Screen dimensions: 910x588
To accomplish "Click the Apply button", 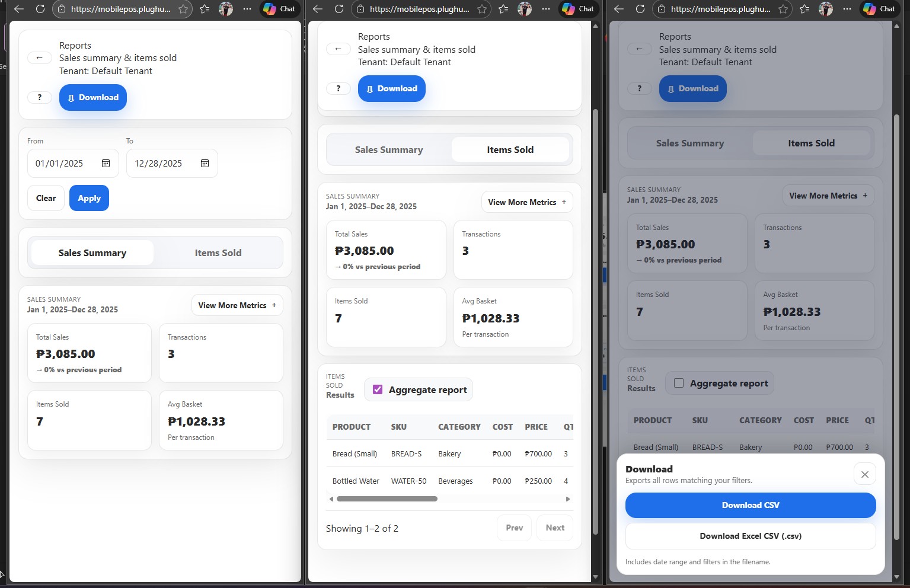I will point(89,198).
